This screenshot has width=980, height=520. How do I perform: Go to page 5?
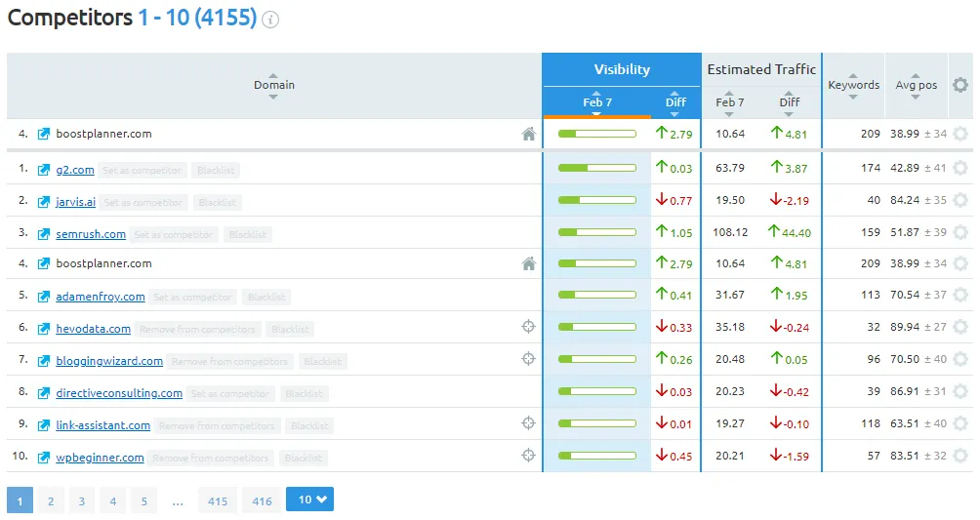pos(144,501)
